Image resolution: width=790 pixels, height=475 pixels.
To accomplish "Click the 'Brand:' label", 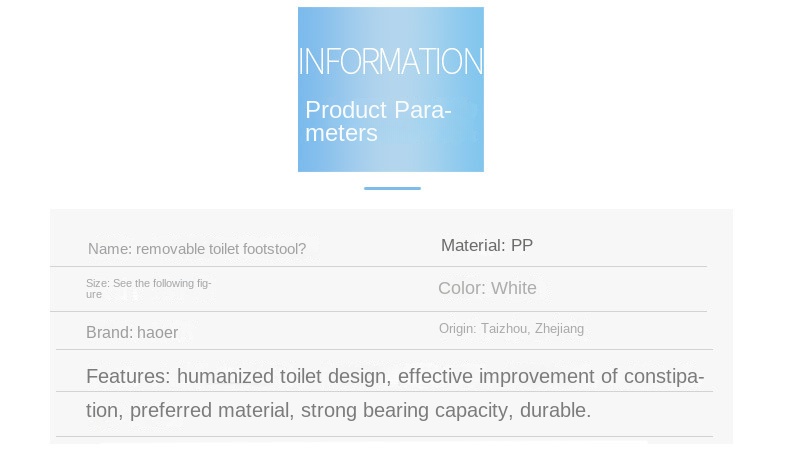I will click(109, 332).
